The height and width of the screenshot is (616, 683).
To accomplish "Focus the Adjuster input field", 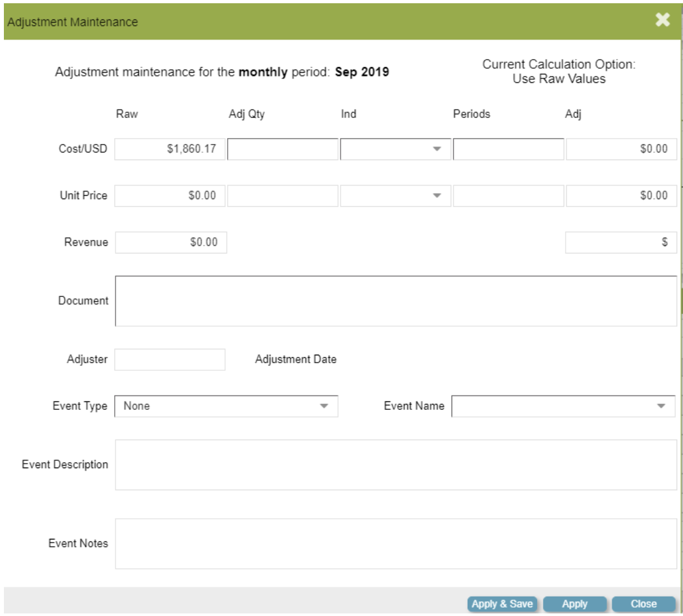I will click(x=170, y=359).
